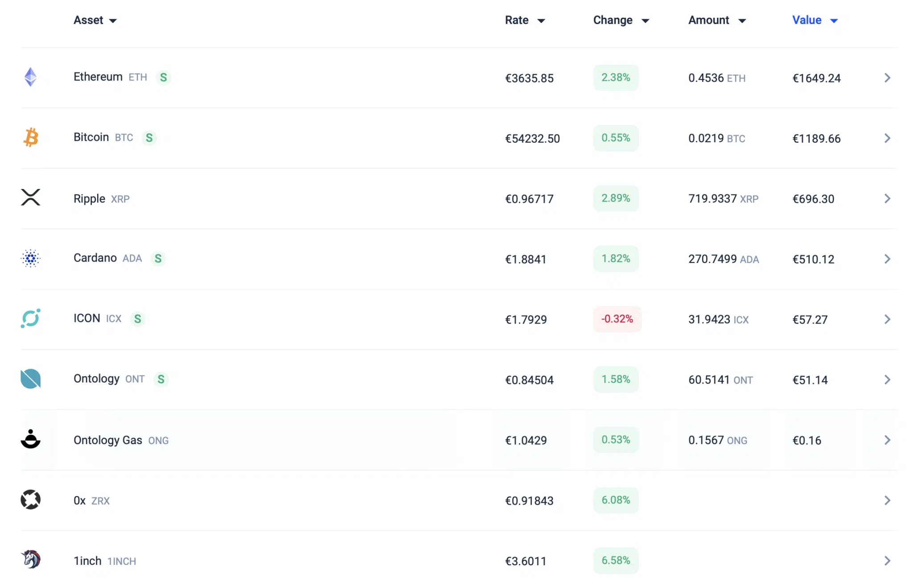Click the 1inch unicorn logo icon
Viewport: 913px width, 588px height.
[30, 559]
